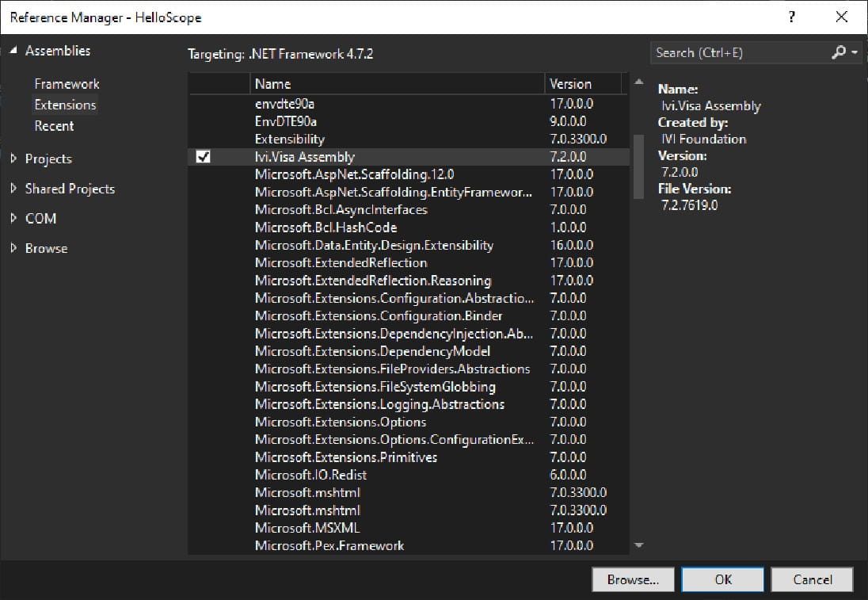Open the search options dropdown arrow
Screen dimensions: 868x600
(855, 53)
